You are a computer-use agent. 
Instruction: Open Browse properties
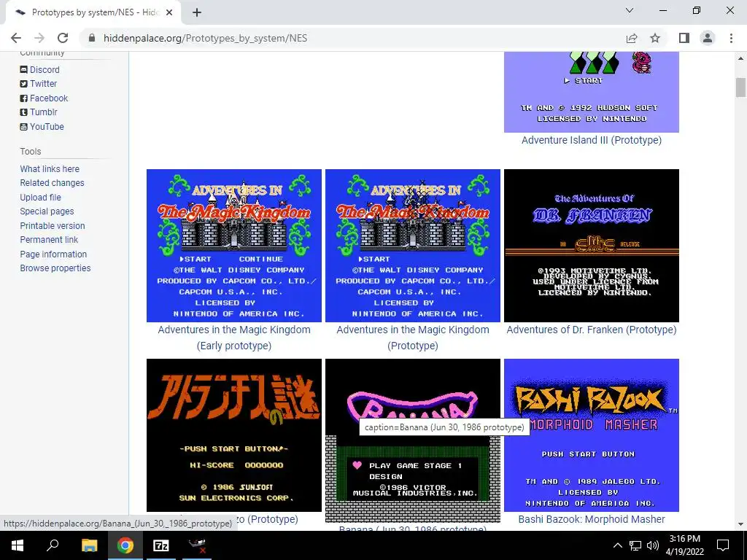click(55, 268)
